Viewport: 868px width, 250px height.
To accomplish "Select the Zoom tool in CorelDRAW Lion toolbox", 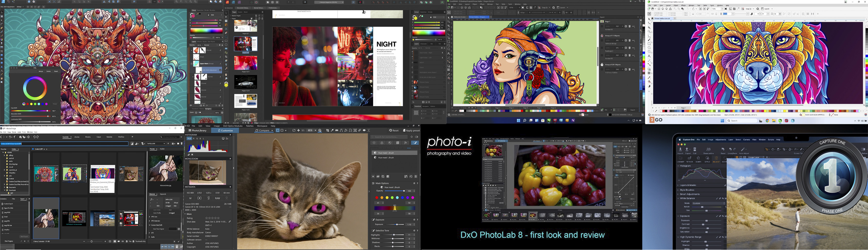I will click(649, 32).
